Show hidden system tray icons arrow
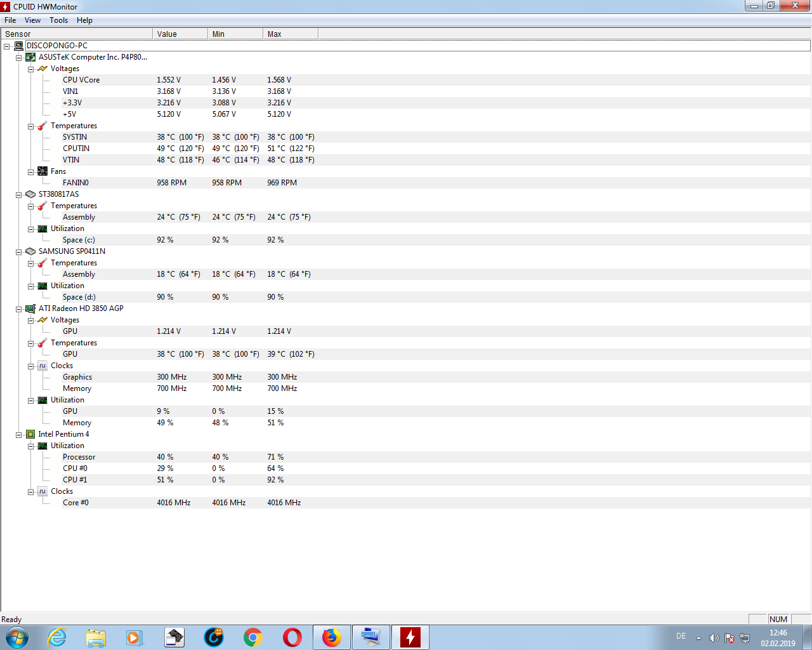812x650 pixels. pos(698,638)
